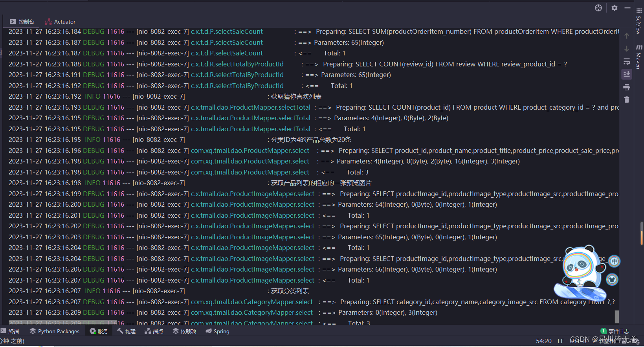Change line separator via LF indicator
Image resolution: width=644 pixels, height=347 pixels.
(561, 341)
